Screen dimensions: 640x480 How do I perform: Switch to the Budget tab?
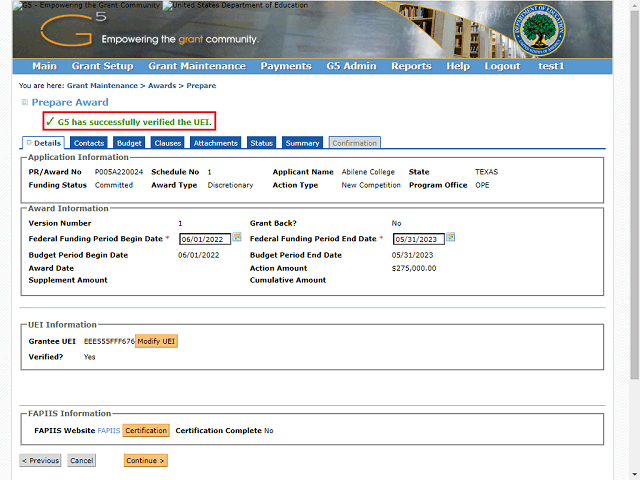point(129,143)
